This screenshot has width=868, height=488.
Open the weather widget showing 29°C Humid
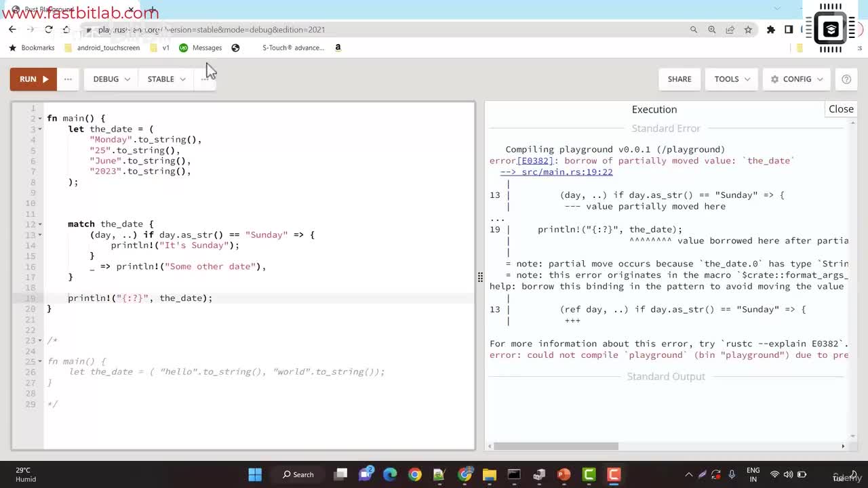point(26,474)
